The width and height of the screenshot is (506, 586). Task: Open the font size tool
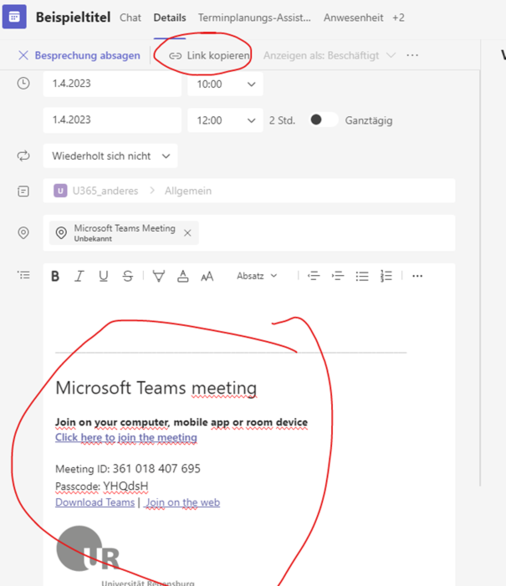tap(207, 276)
